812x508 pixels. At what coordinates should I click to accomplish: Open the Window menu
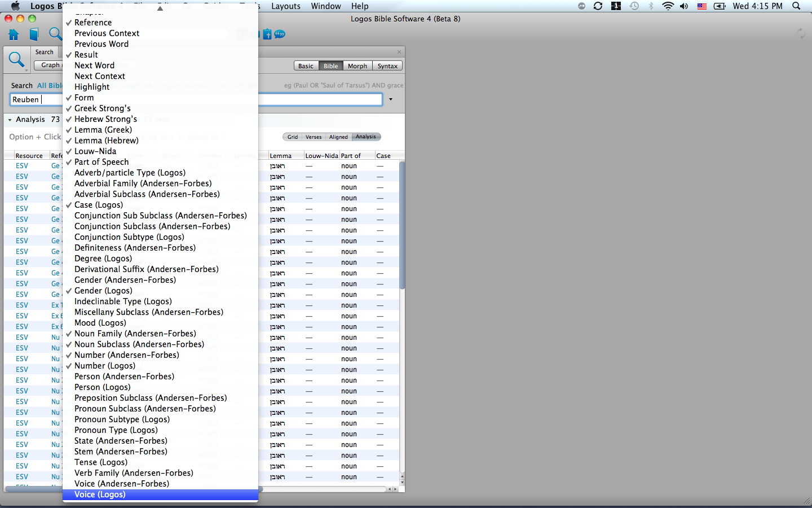click(326, 6)
